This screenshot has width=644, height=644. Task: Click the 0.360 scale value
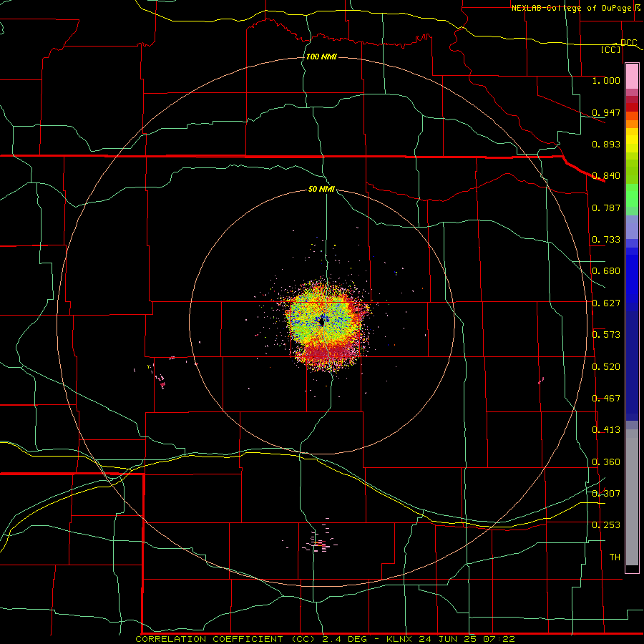pyautogui.click(x=606, y=462)
